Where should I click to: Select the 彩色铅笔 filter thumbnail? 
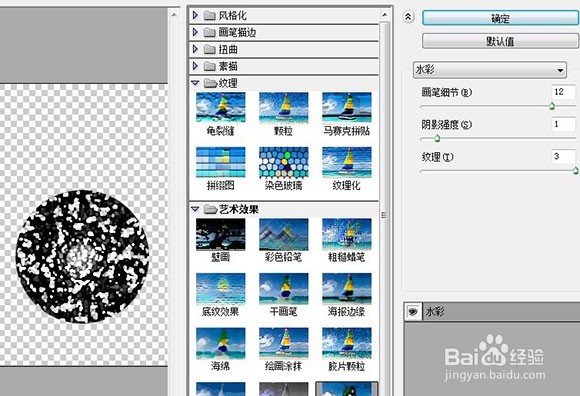pyautogui.click(x=284, y=234)
